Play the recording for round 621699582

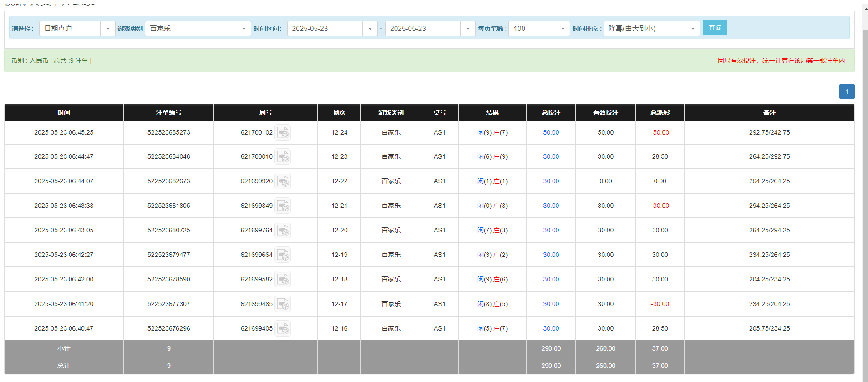[x=283, y=280]
